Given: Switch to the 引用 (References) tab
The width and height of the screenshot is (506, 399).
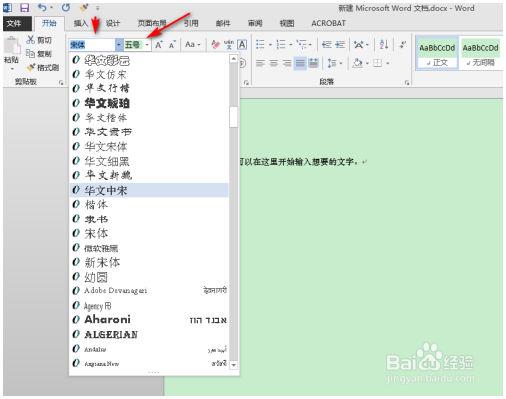Looking at the screenshot, I should [191, 23].
